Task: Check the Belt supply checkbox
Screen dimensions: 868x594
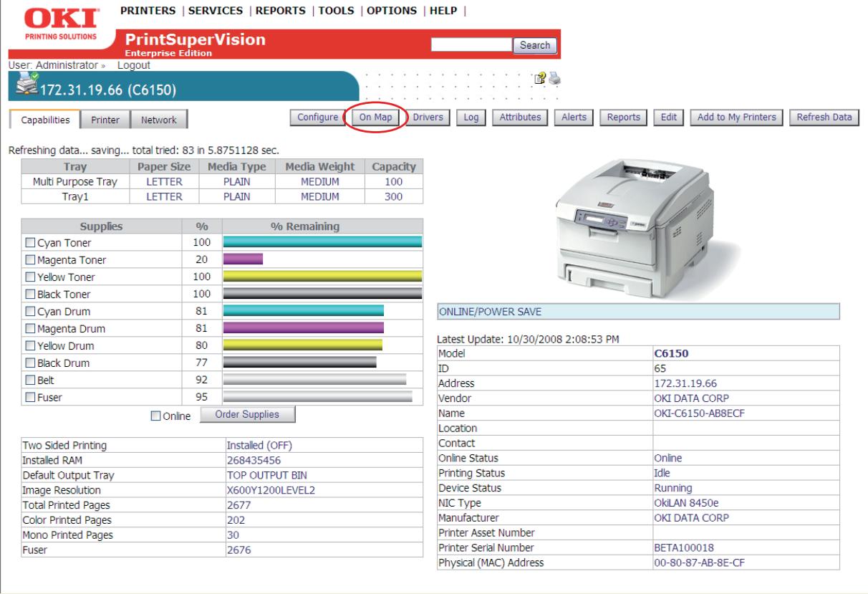Action: point(30,380)
